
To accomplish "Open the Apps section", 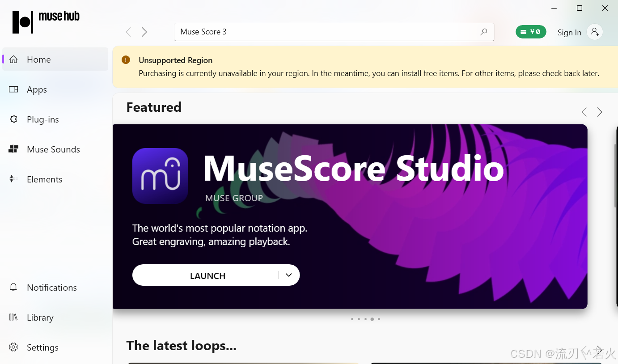I will pyautogui.click(x=55, y=89).
